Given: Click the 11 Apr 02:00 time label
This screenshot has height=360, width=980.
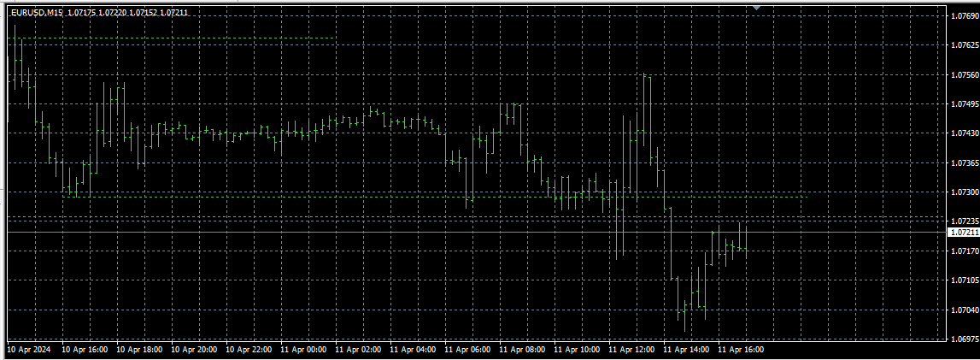Looking at the screenshot, I should [x=358, y=350].
